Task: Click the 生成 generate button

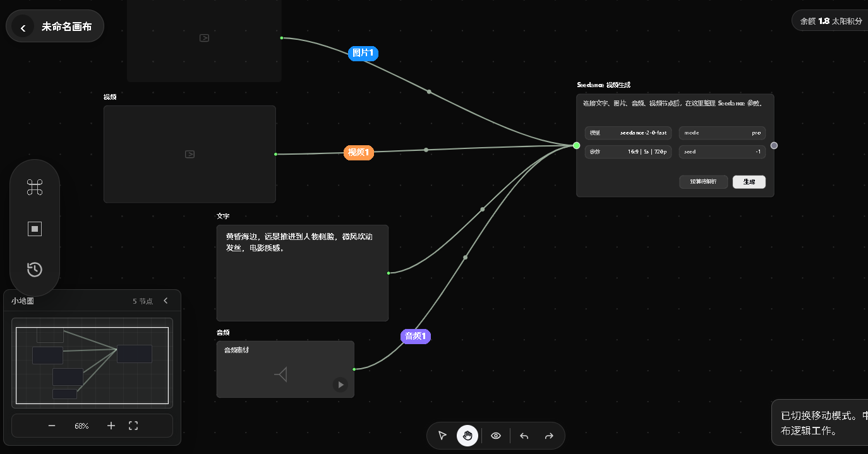Action: click(749, 182)
